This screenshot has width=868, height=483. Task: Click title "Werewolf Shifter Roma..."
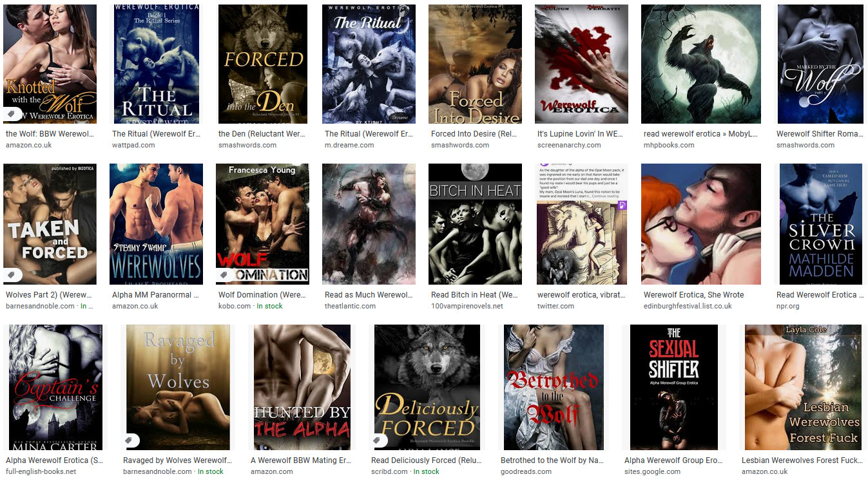pos(820,134)
